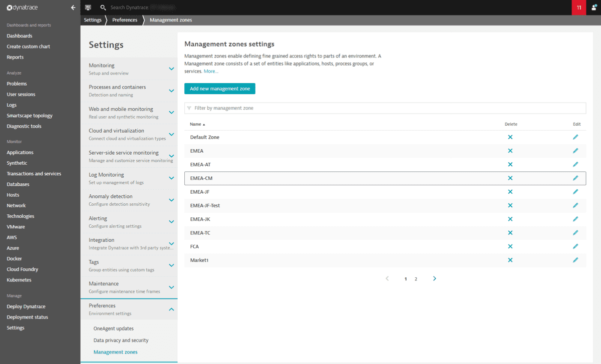Go to page 2 of management zones
The image size is (601, 364).
pyautogui.click(x=416, y=278)
